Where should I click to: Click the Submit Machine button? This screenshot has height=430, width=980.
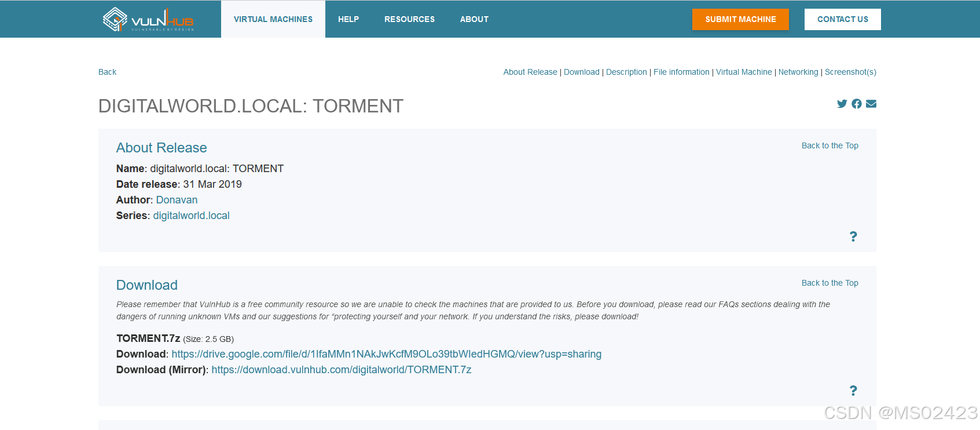740,19
